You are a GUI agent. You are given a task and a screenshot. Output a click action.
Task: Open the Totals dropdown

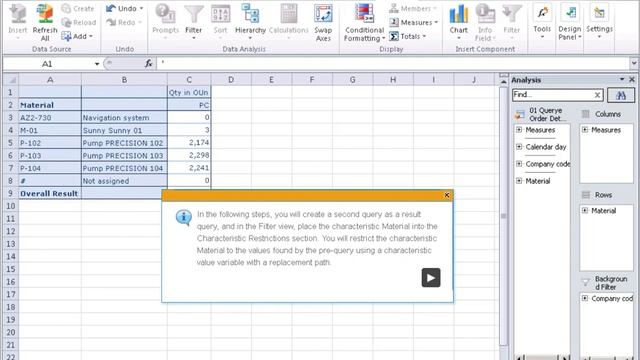(x=407, y=36)
